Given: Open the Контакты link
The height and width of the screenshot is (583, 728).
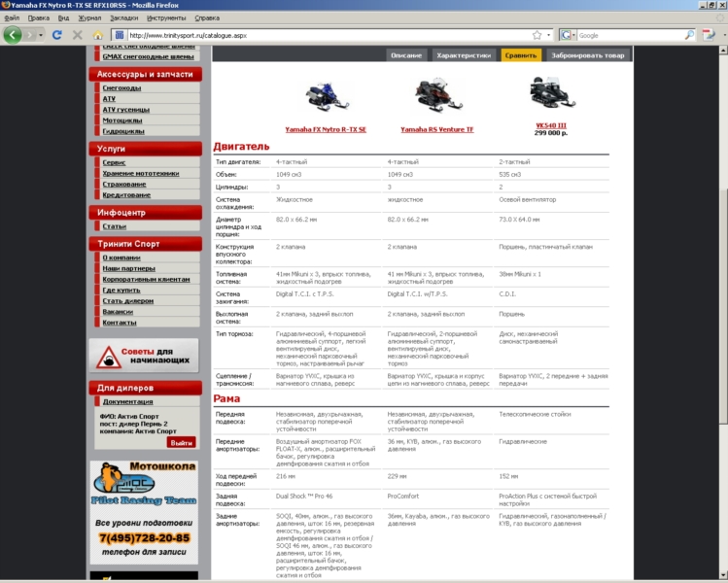Looking at the screenshot, I should pos(120,323).
